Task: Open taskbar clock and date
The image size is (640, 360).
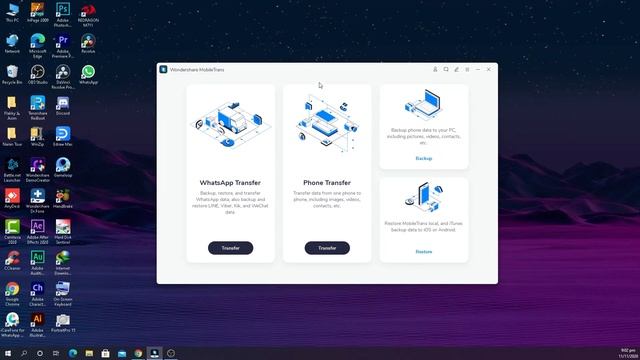Action: (628, 353)
